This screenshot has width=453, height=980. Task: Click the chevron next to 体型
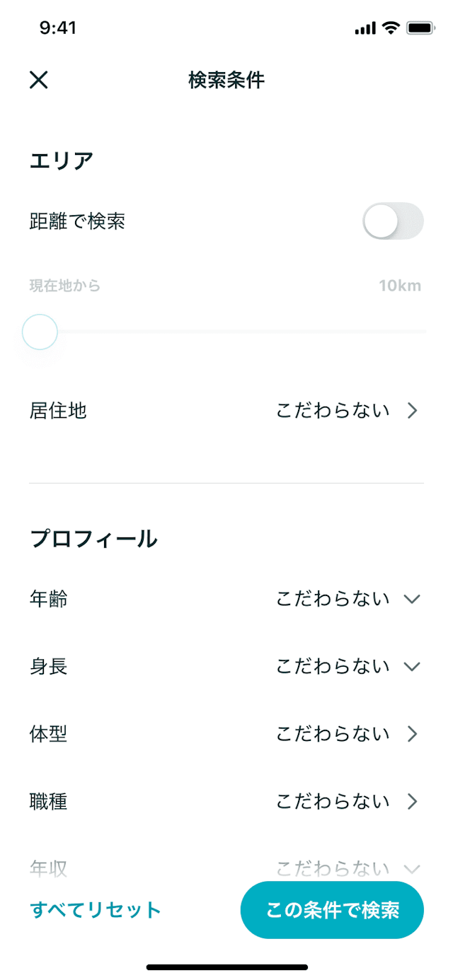point(413,734)
